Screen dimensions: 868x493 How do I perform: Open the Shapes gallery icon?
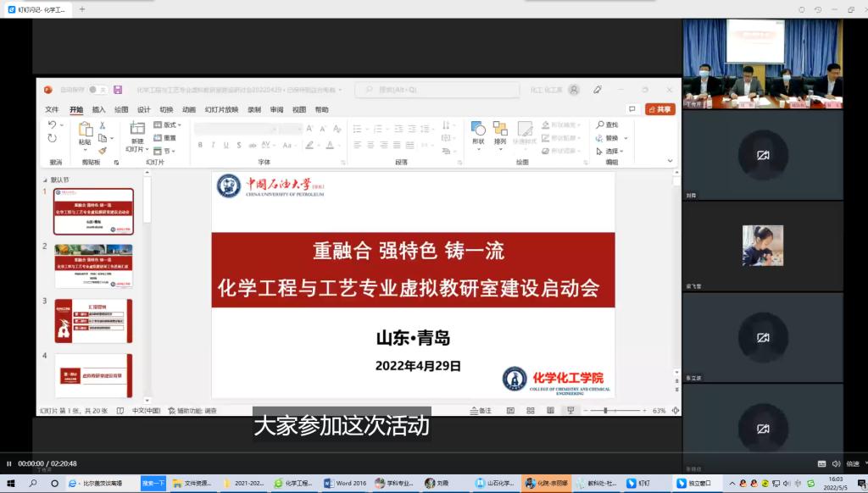pos(478,130)
